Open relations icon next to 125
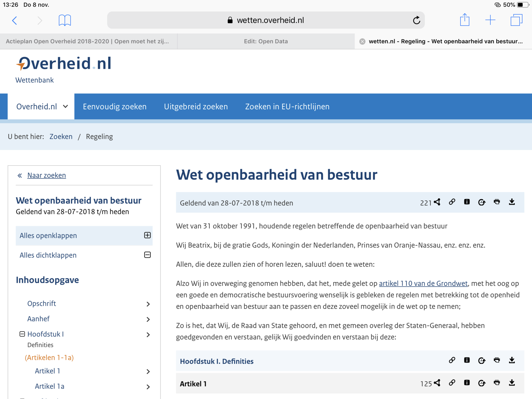Image resolution: width=532 pixels, height=399 pixels. click(437, 383)
